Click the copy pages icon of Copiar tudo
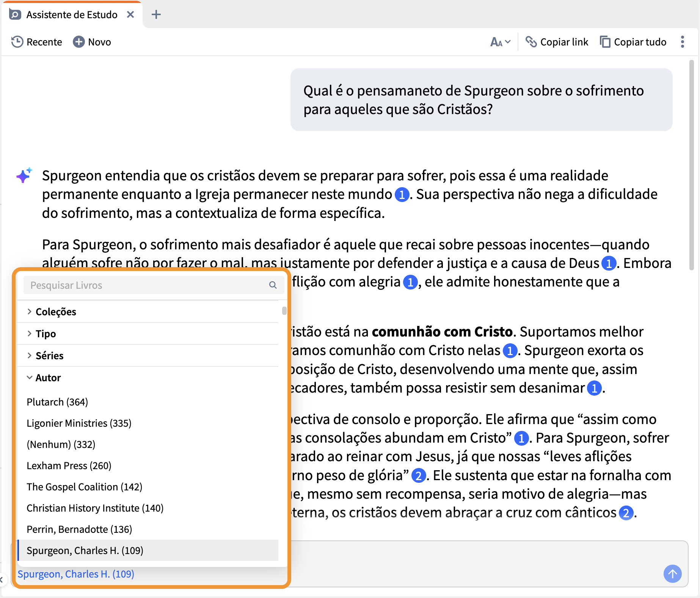The width and height of the screenshot is (700, 598). (x=605, y=42)
